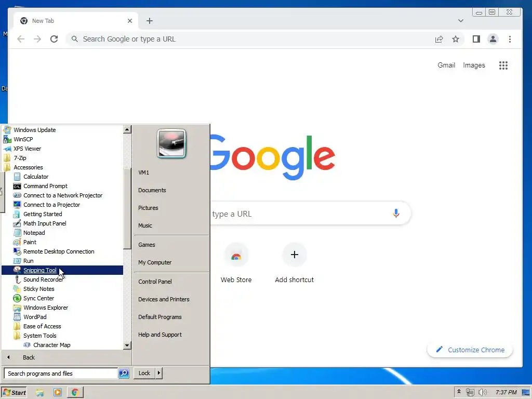Open Control Panel
This screenshot has width=532, height=399.
coord(155,282)
